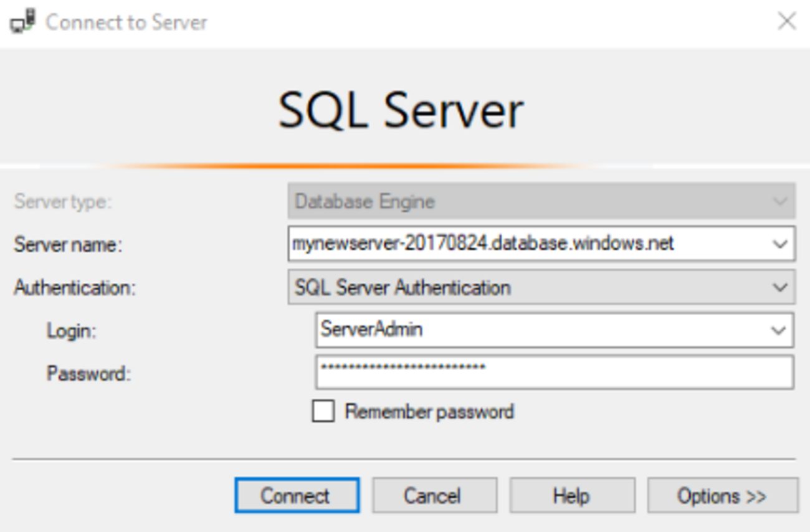Cancel the server connection dialog
The height and width of the screenshot is (532, 810).
click(x=434, y=496)
